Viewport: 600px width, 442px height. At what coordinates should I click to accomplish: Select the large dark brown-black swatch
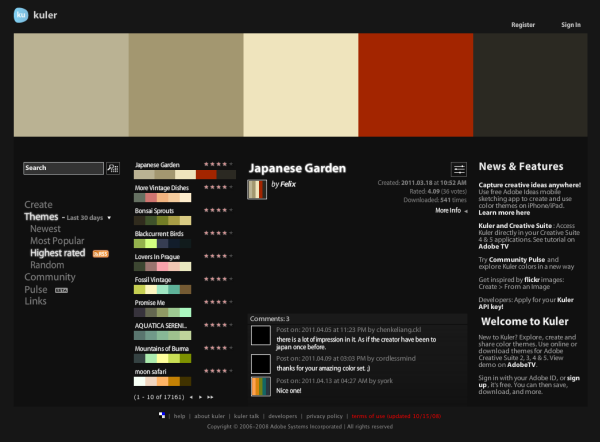pyautogui.click(x=530, y=85)
